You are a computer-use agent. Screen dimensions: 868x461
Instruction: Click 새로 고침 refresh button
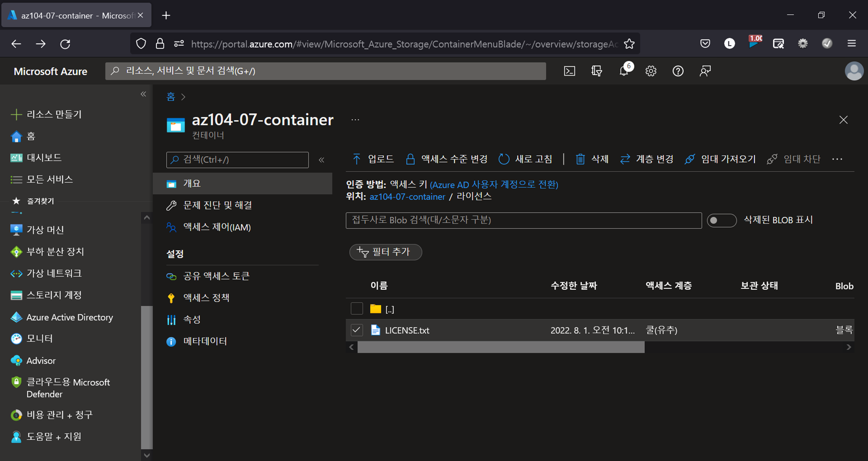pos(525,159)
